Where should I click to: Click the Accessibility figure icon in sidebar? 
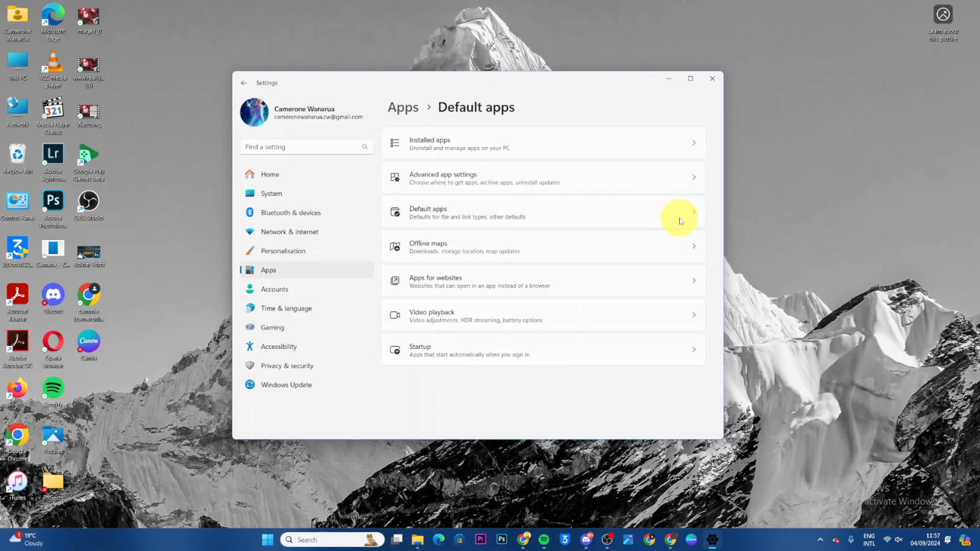[x=250, y=347]
